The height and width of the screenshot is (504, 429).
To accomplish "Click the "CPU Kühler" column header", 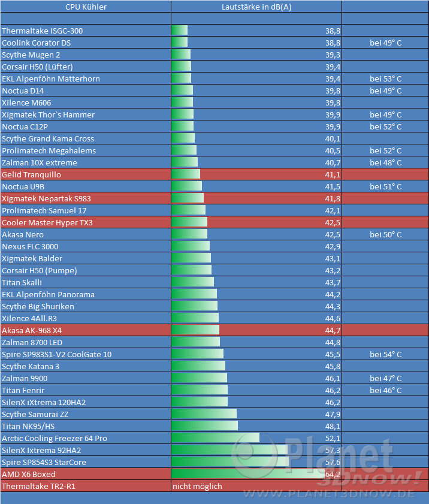I will pos(85,7).
